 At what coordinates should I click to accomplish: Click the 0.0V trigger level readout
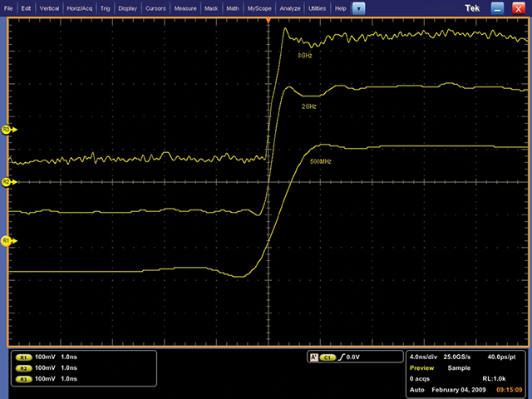click(x=352, y=357)
